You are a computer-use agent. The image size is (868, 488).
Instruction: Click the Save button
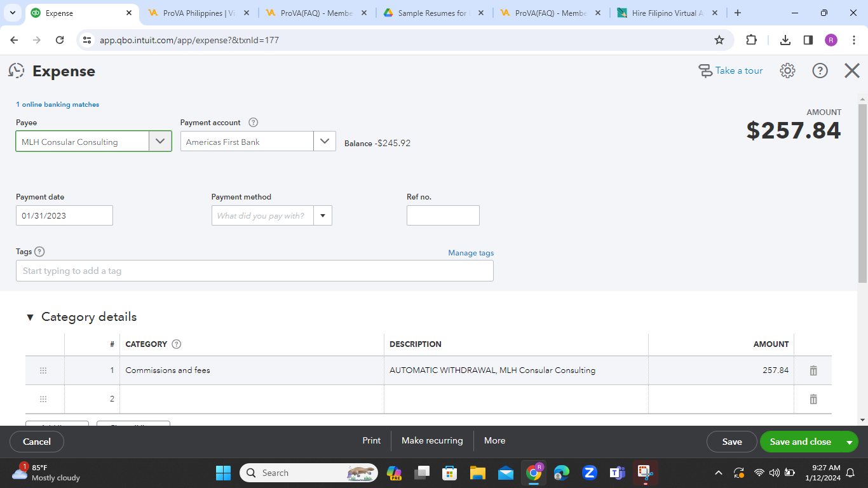[x=732, y=442]
